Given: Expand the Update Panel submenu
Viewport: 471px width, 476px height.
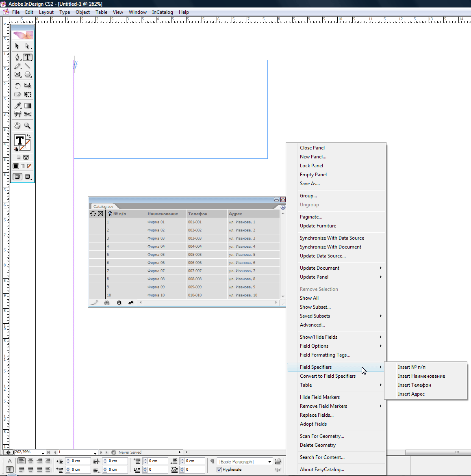Looking at the screenshot, I should click(x=336, y=277).
